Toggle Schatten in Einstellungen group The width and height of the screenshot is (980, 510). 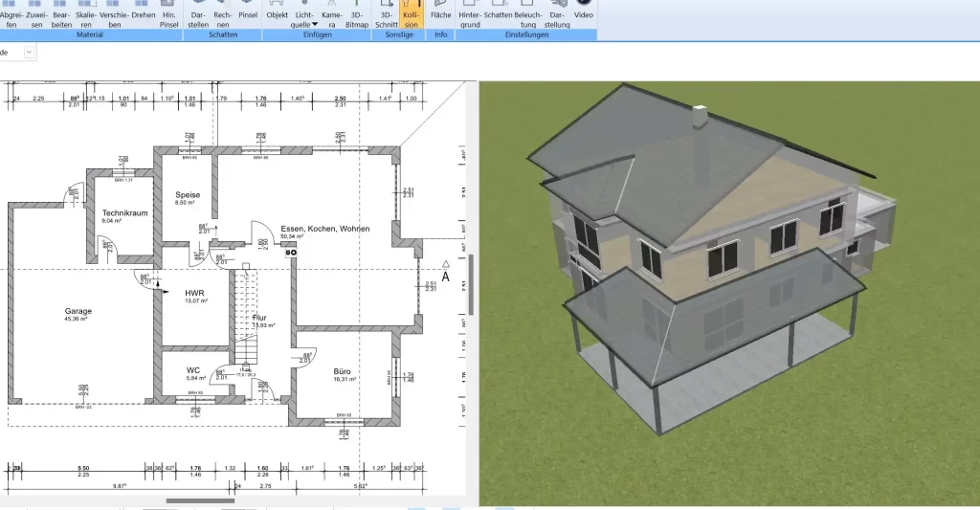pos(498,13)
